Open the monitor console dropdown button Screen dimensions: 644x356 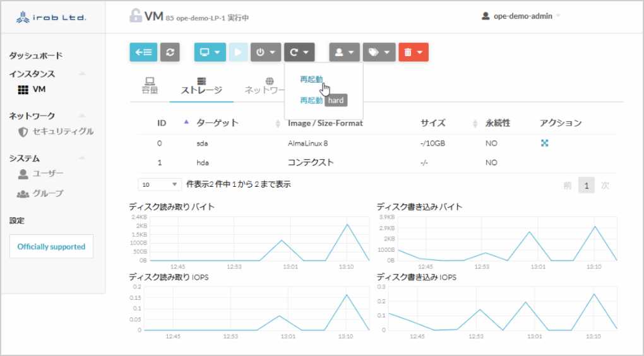click(x=210, y=52)
